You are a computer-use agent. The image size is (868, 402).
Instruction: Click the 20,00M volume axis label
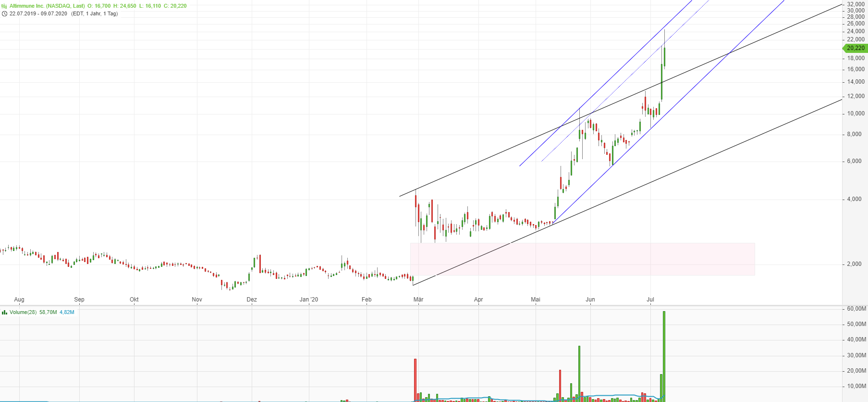[856, 371]
